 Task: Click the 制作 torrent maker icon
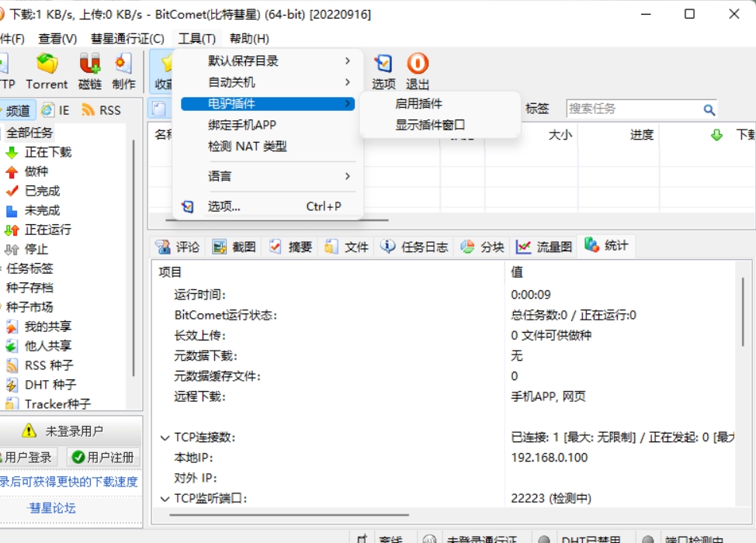pyautogui.click(x=123, y=71)
